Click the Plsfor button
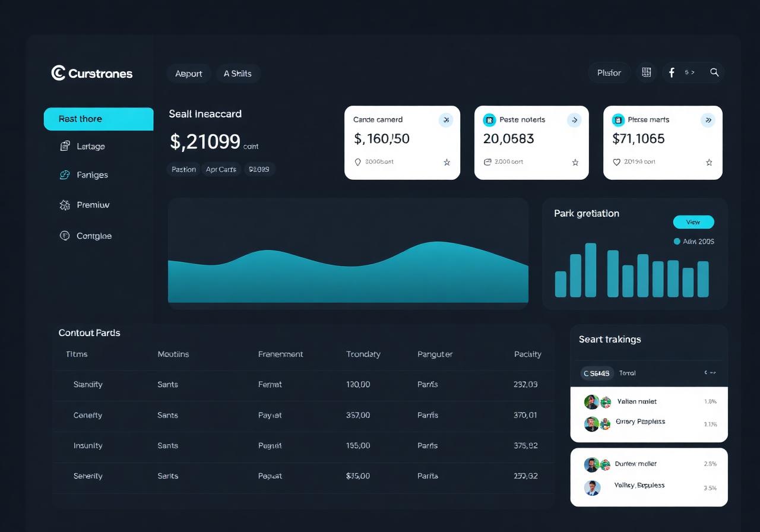This screenshot has height=532, width=760. (609, 72)
